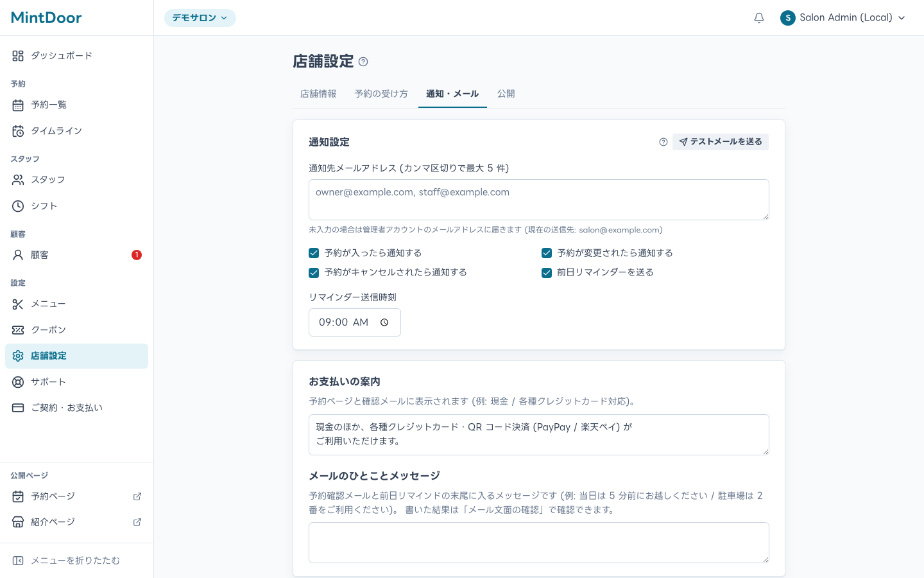924x578 pixels.
Task: Switch to the 公開 tab
Action: (506, 94)
